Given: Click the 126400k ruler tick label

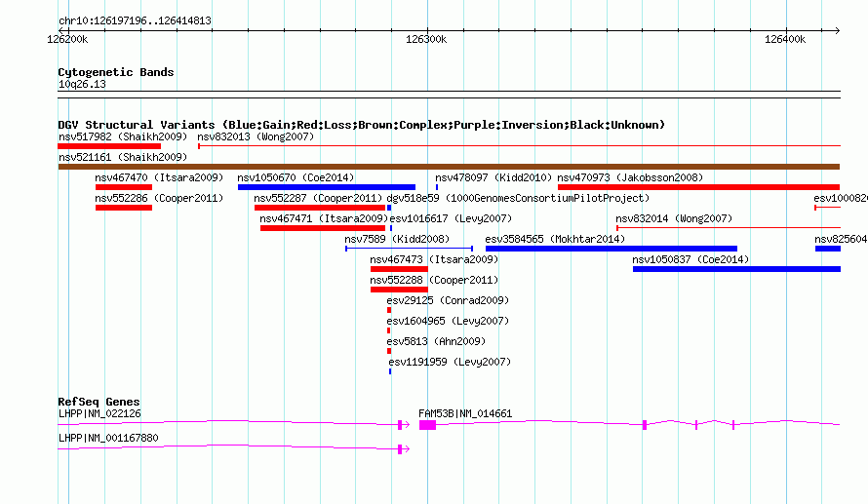Looking at the screenshot, I should pyautogui.click(x=785, y=39).
